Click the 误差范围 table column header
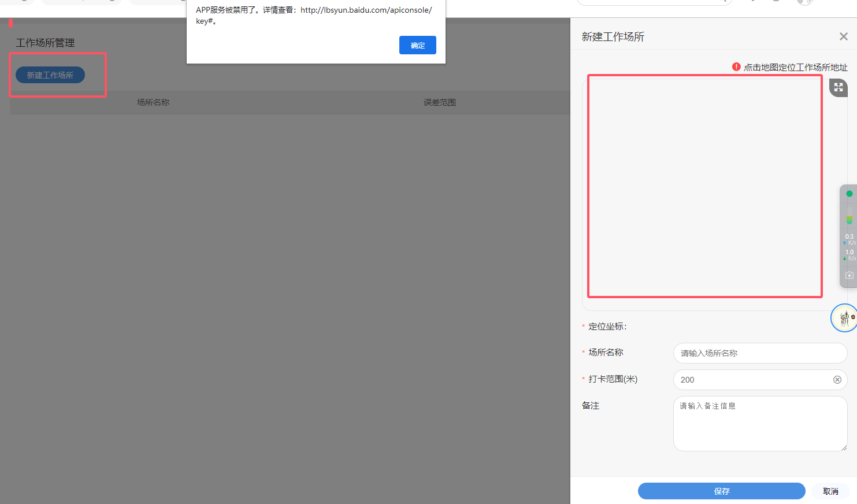The image size is (857, 504). pyautogui.click(x=440, y=102)
